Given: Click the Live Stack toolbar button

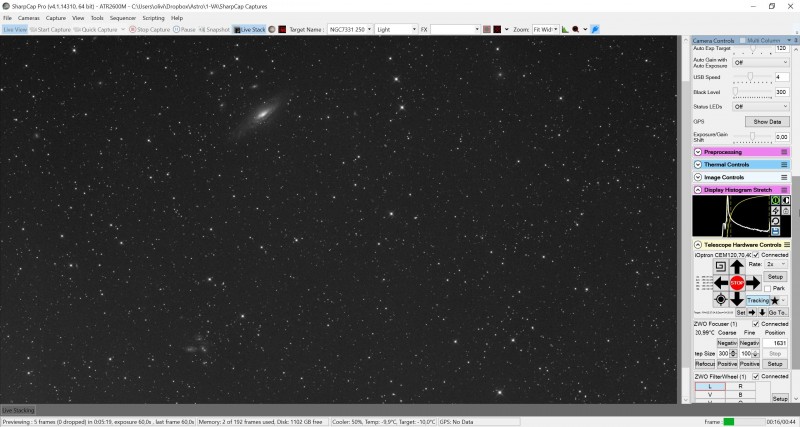Looking at the screenshot, I should pyautogui.click(x=249, y=30).
